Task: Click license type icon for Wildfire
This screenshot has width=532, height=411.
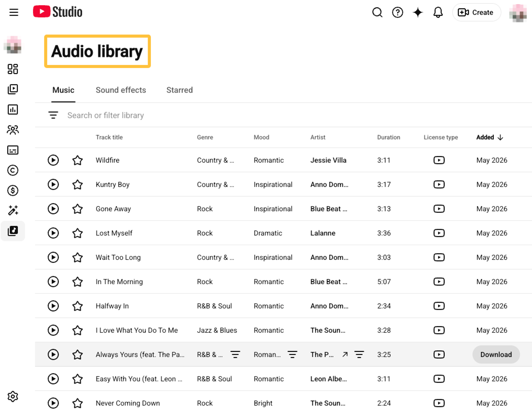Action: (x=439, y=160)
